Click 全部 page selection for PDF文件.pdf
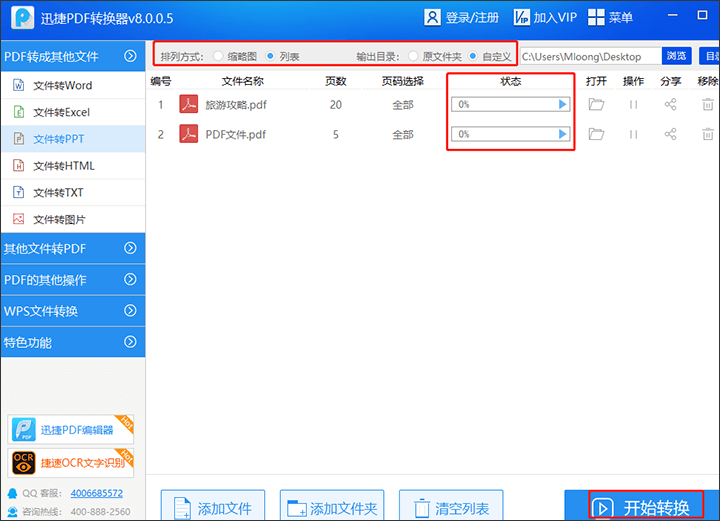This screenshot has height=521, width=720. [x=403, y=135]
